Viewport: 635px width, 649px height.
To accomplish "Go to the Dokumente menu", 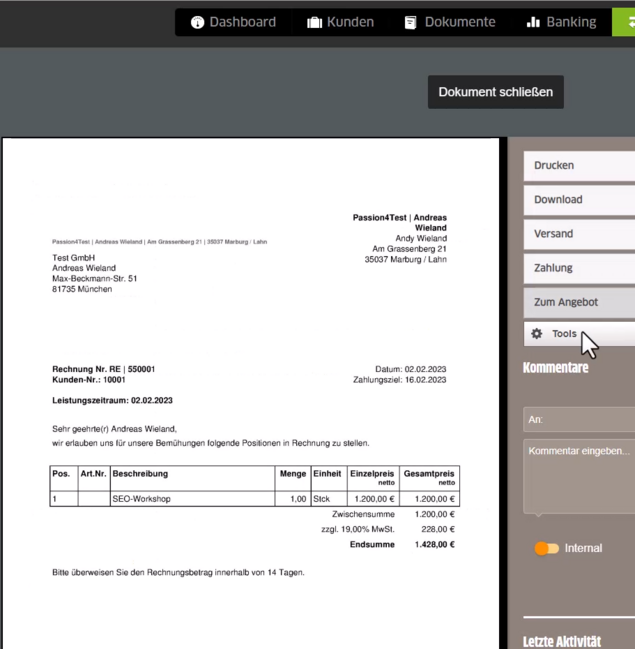I will coord(450,22).
